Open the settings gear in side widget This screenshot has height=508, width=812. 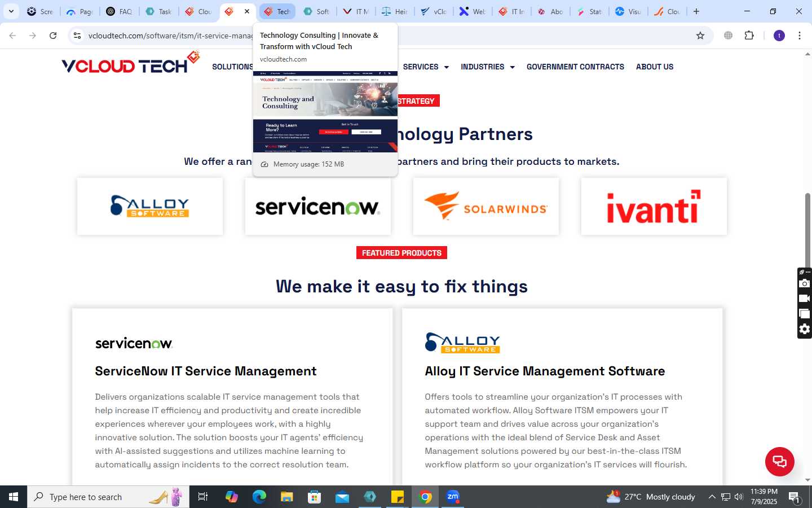pos(805,329)
